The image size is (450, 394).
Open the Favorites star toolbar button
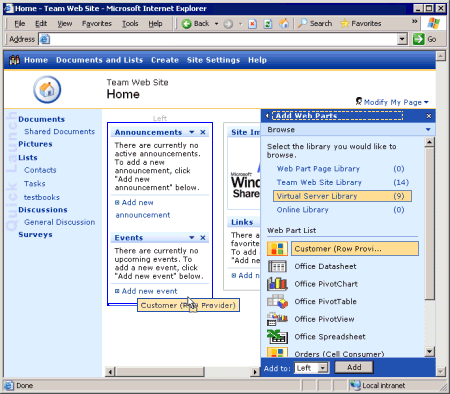coord(361,23)
